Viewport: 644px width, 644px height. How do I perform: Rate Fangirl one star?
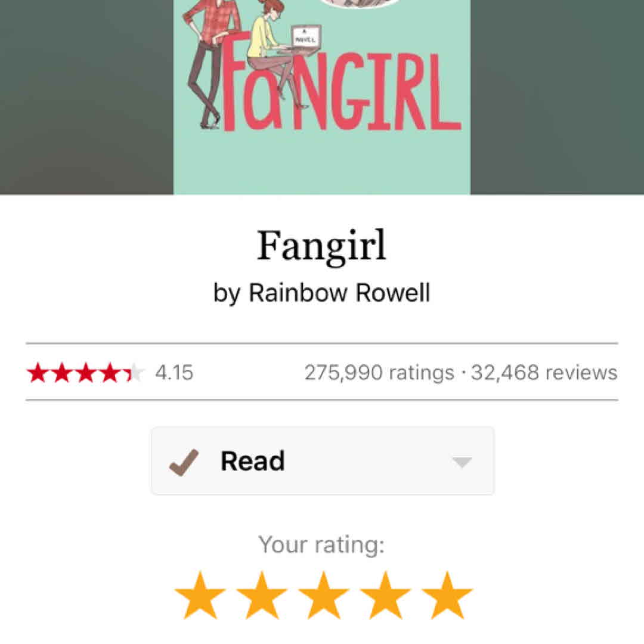200,595
